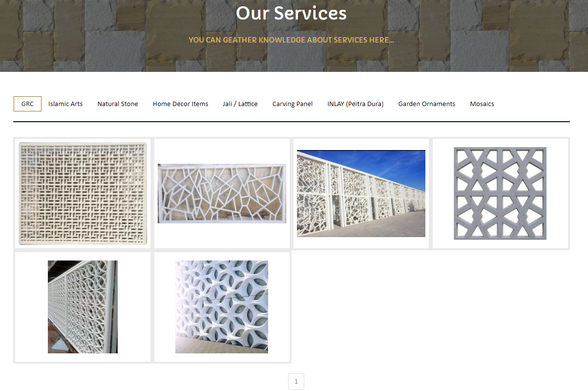Open the Natural Stone tab
Image resolution: width=588 pixels, height=391 pixels.
pyautogui.click(x=118, y=104)
